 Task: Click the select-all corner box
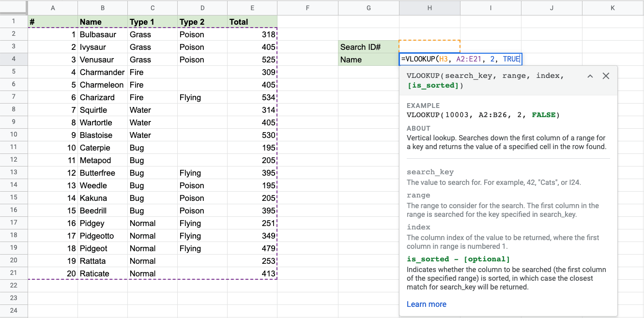pyautogui.click(x=14, y=8)
